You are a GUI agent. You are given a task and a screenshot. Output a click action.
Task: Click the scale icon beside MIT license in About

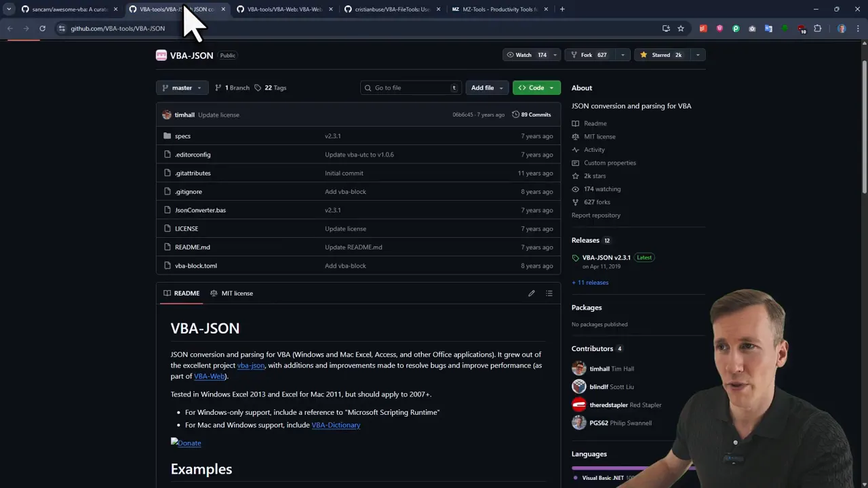click(x=576, y=137)
